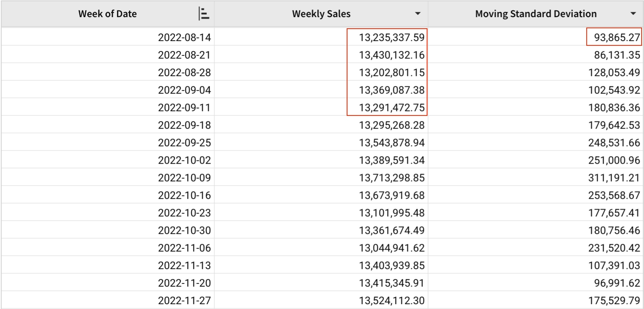Click the deviation cell showing 311,191.21
The image size is (644, 309).
click(614, 178)
